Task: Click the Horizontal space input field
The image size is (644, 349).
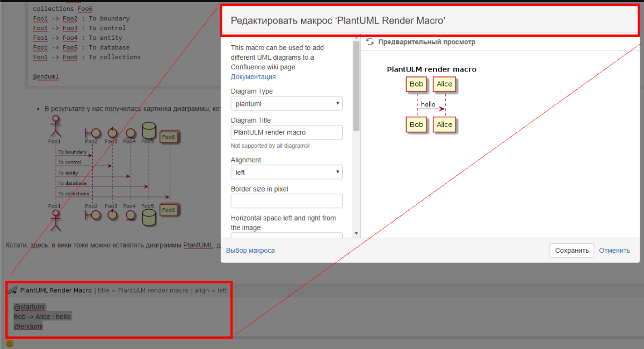Action: [286, 235]
